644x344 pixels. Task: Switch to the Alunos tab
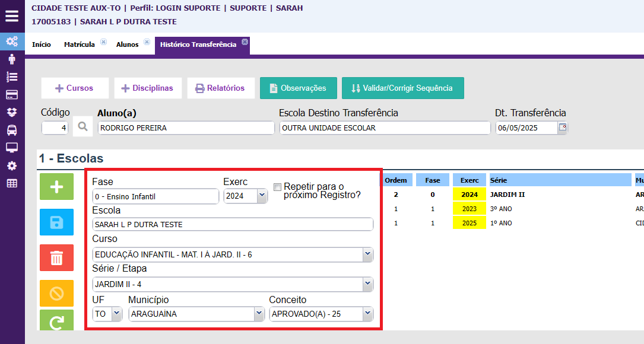(127, 44)
